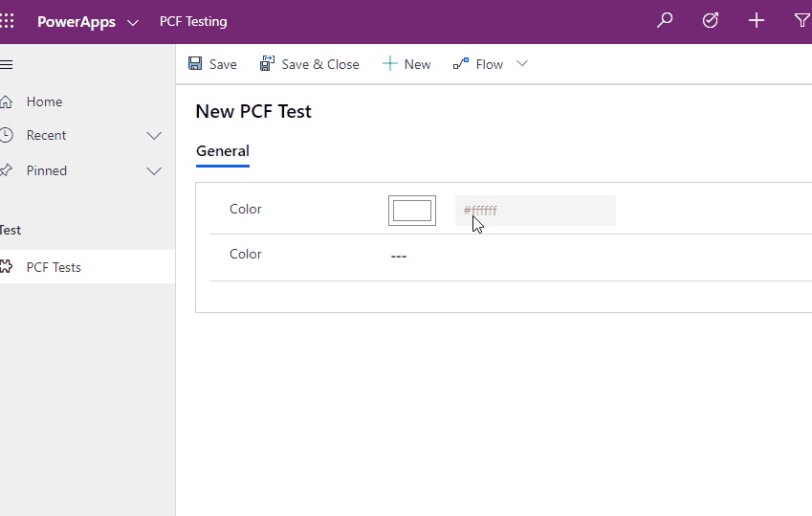Click the Recent label in sidebar

point(46,135)
